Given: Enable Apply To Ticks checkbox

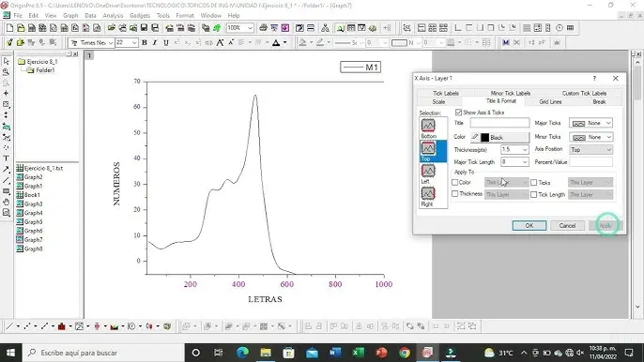Looking at the screenshot, I should coord(533,183).
